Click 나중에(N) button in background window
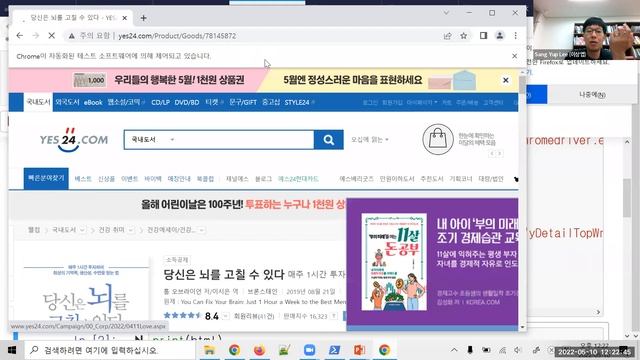 click(x=592, y=95)
